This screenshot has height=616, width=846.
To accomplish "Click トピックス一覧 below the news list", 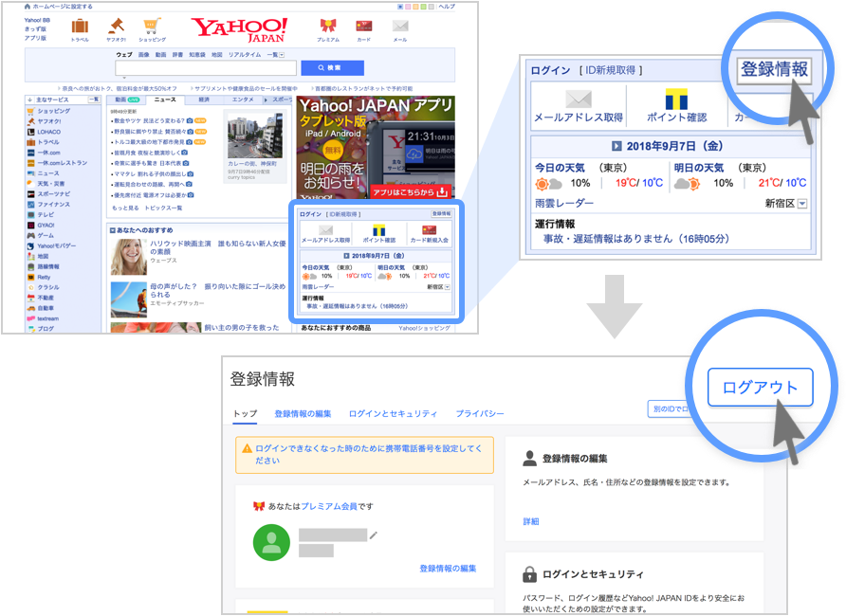I will tap(163, 208).
